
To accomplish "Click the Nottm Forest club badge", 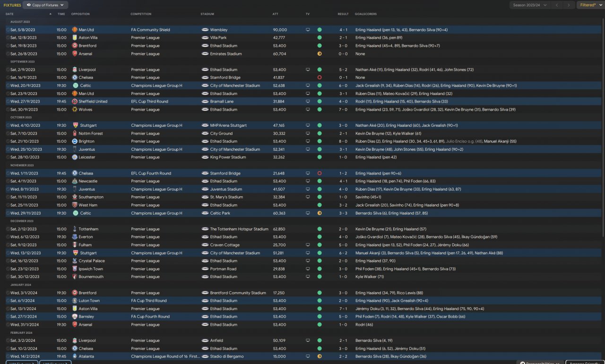I will pos(75,133).
